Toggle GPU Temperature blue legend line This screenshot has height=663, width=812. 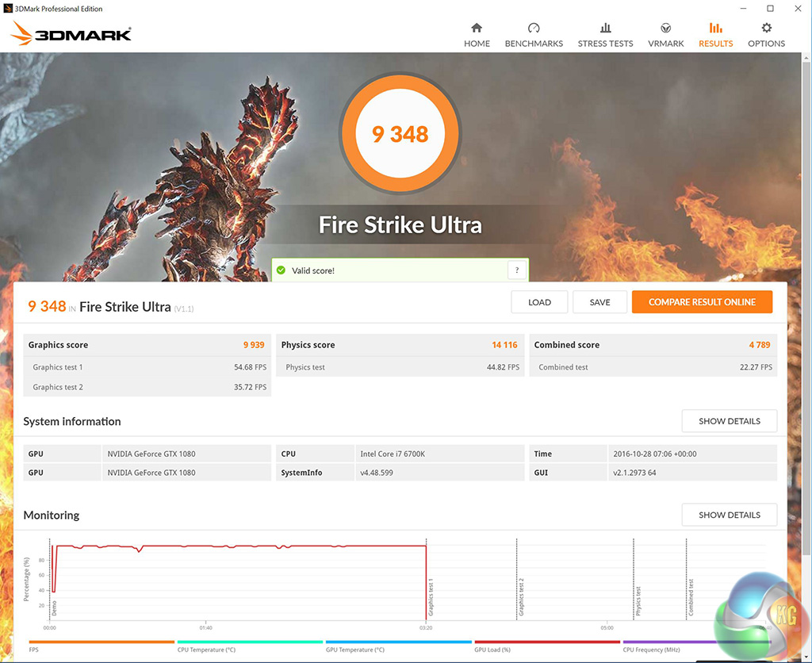click(x=398, y=642)
